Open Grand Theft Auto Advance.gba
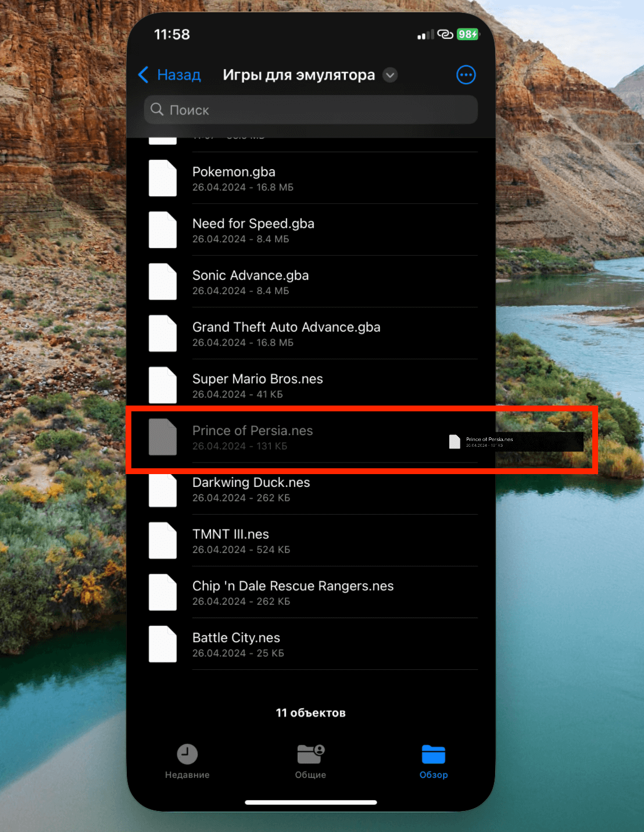Screen dimensions: 644x832 tap(286, 333)
